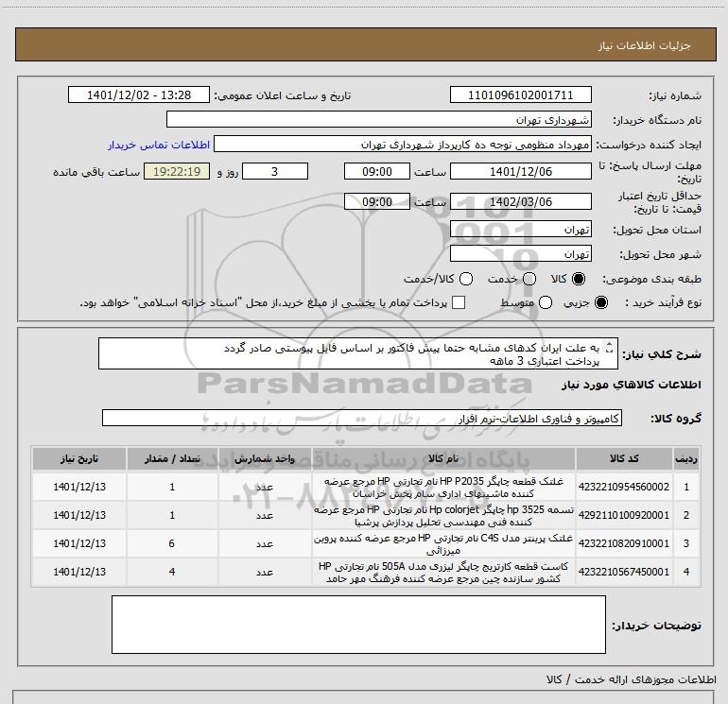
Task: Click the empty buyer notes text area
Action: click(x=358, y=625)
